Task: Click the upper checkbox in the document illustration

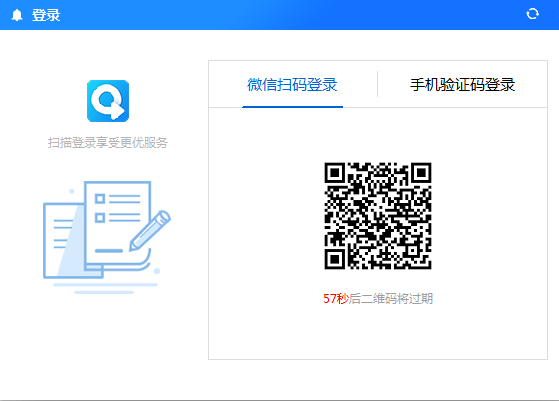Action: click(100, 199)
